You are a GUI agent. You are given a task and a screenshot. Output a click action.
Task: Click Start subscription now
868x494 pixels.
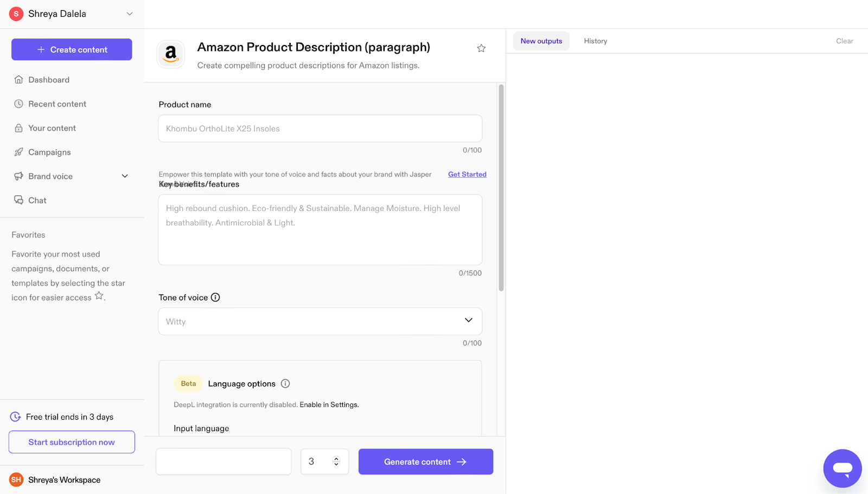pos(72,442)
